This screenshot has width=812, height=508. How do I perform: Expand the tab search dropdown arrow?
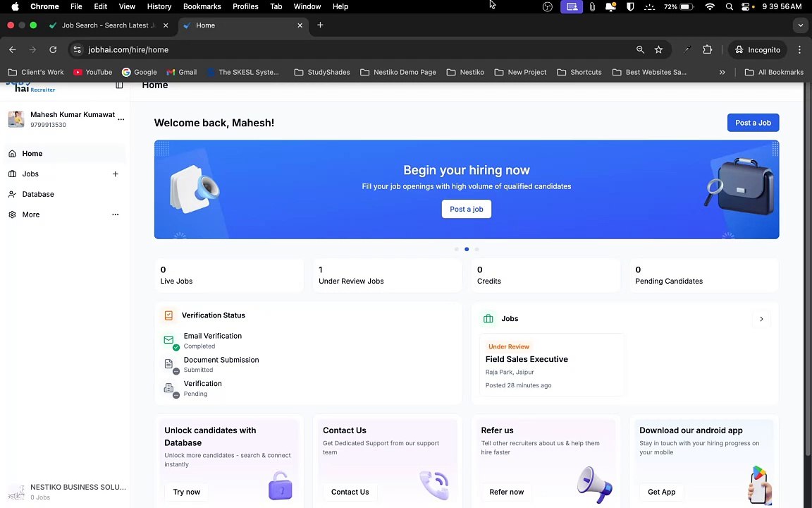pyautogui.click(x=801, y=25)
